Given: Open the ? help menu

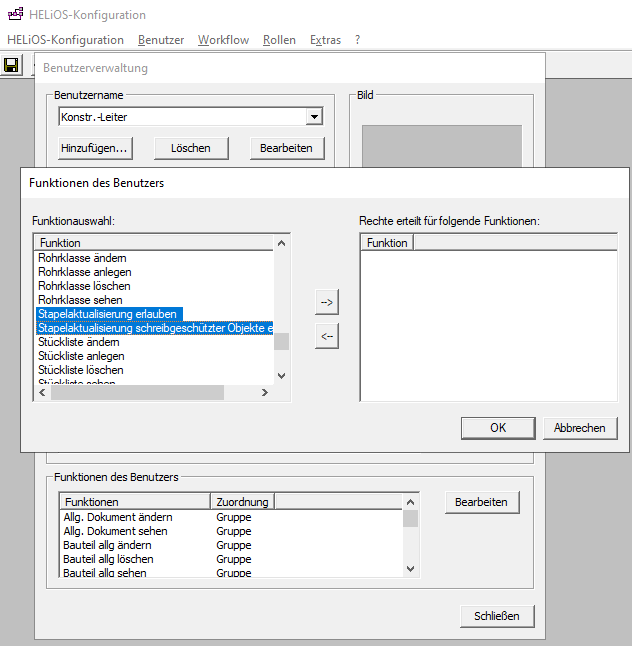Looking at the screenshot, I should (x=357, y=40).
